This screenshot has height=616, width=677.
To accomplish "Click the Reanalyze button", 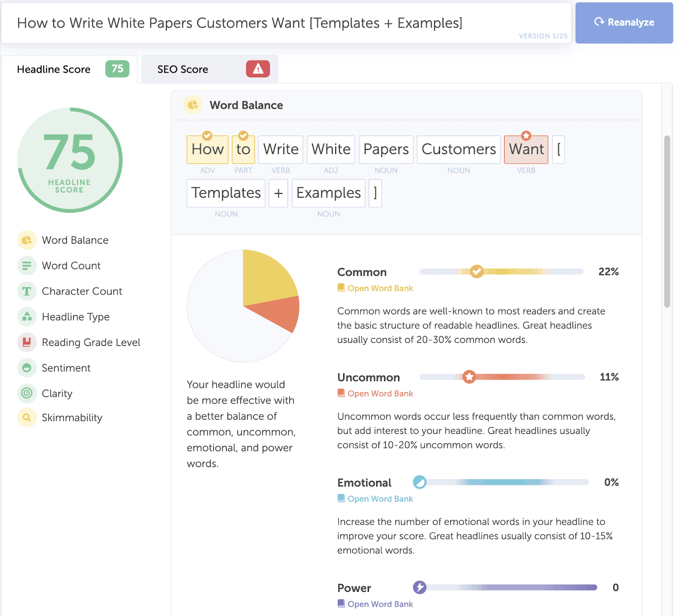I will (x=624, y=23).
